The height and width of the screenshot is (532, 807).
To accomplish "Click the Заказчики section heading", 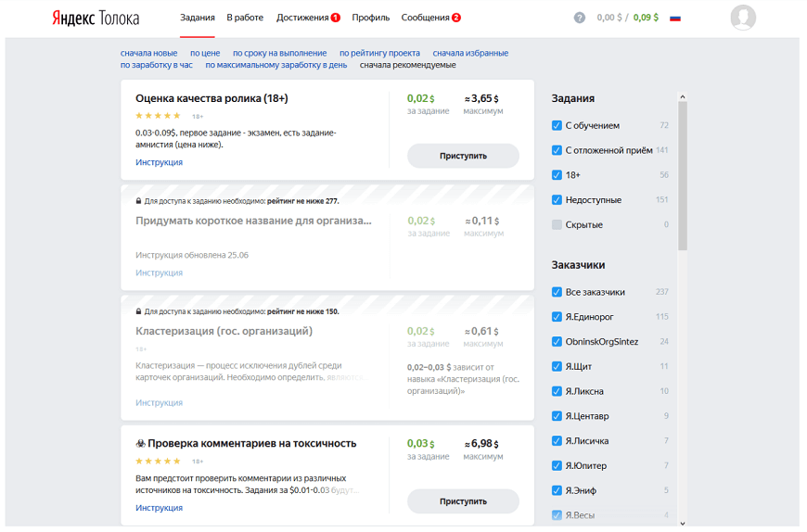I will coord(578,265).
